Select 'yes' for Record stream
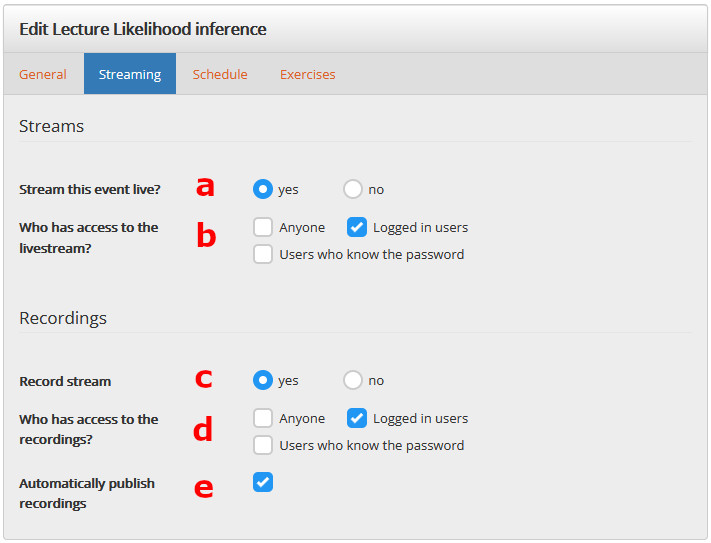 coord(263,380)
